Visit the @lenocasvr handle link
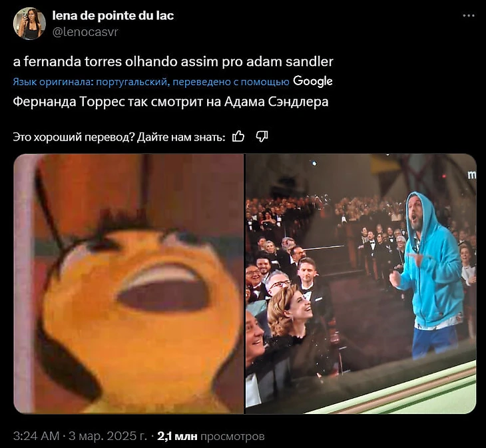Screen dimensions: 486x448 [x=85, y=32]
